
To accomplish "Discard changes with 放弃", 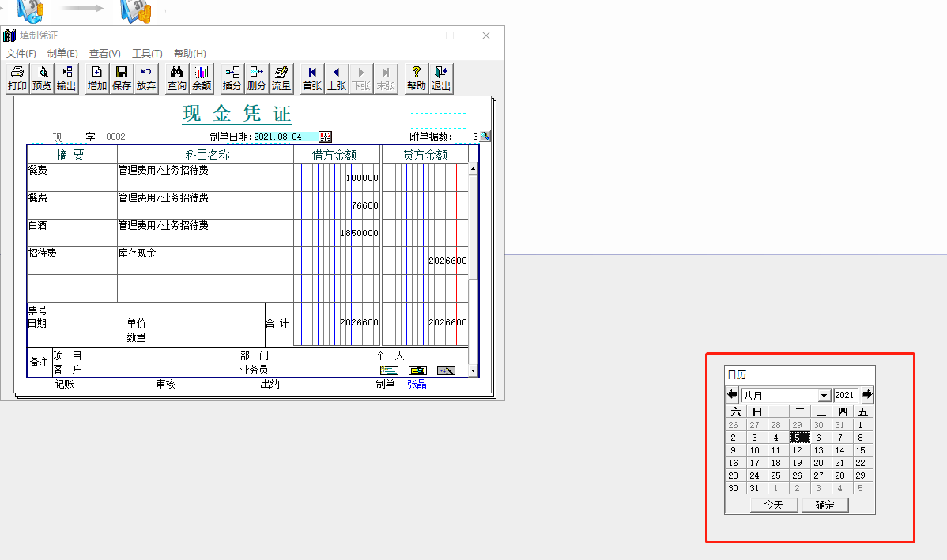I will tap(146, 78).
